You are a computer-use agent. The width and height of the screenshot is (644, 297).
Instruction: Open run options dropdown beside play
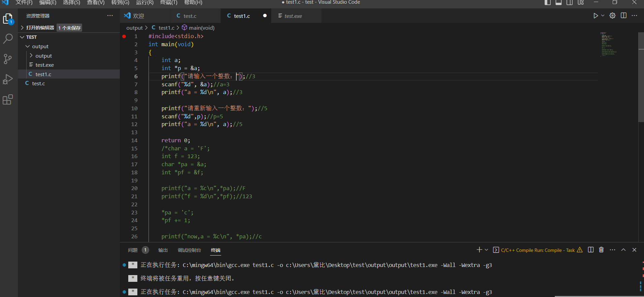603,16
